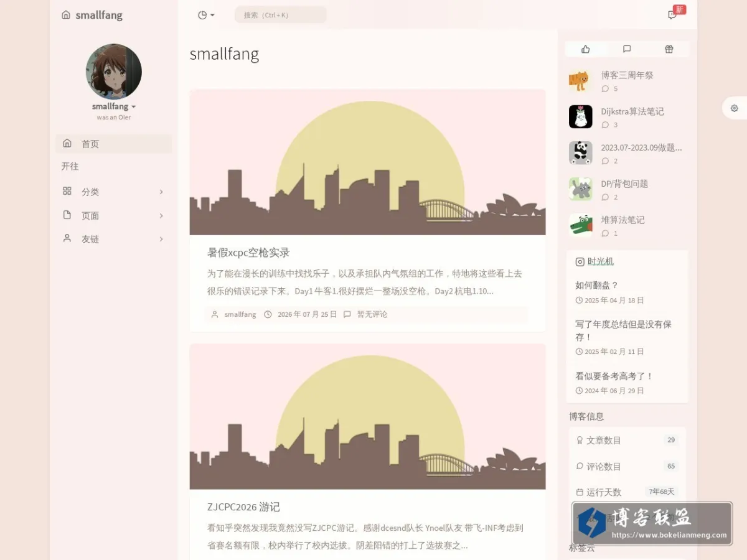747x560 pixels.
Task: Click comment icon under 堆算法笔记
Action: pos(605,233)
